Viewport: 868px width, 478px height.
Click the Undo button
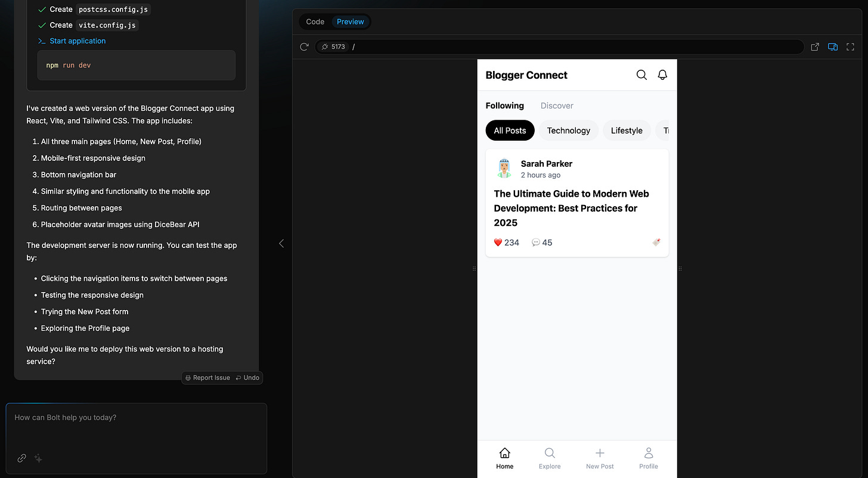(x=247, y=378)
